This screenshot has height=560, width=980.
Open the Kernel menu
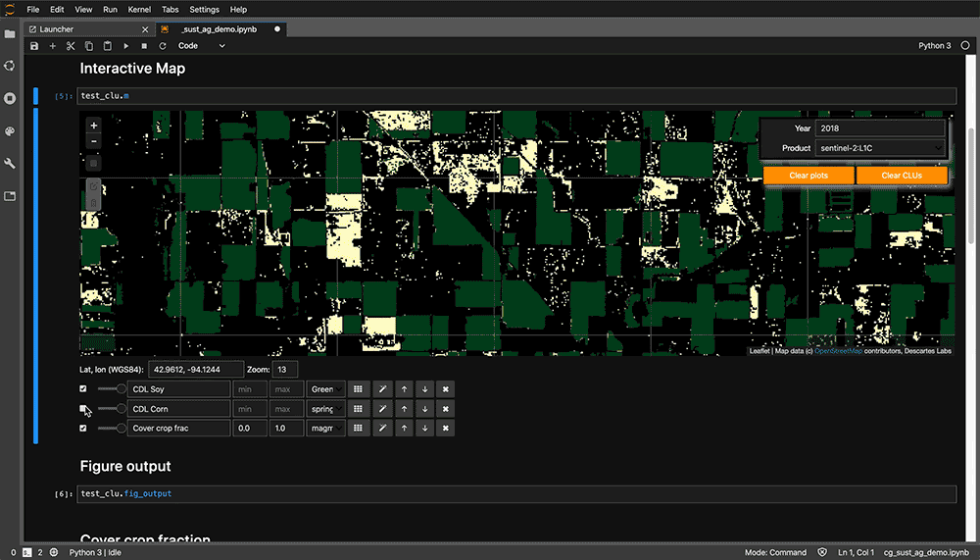pos(139,10)
